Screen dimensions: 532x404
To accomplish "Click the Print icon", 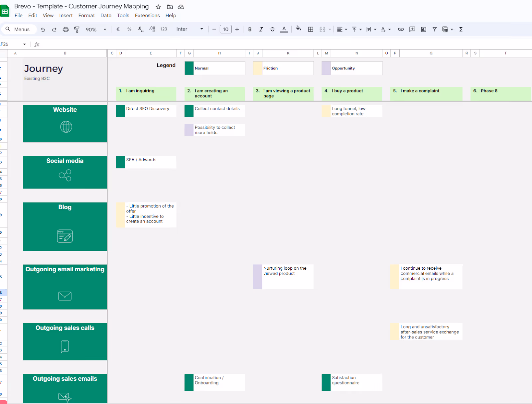I will tap(66, 29).
